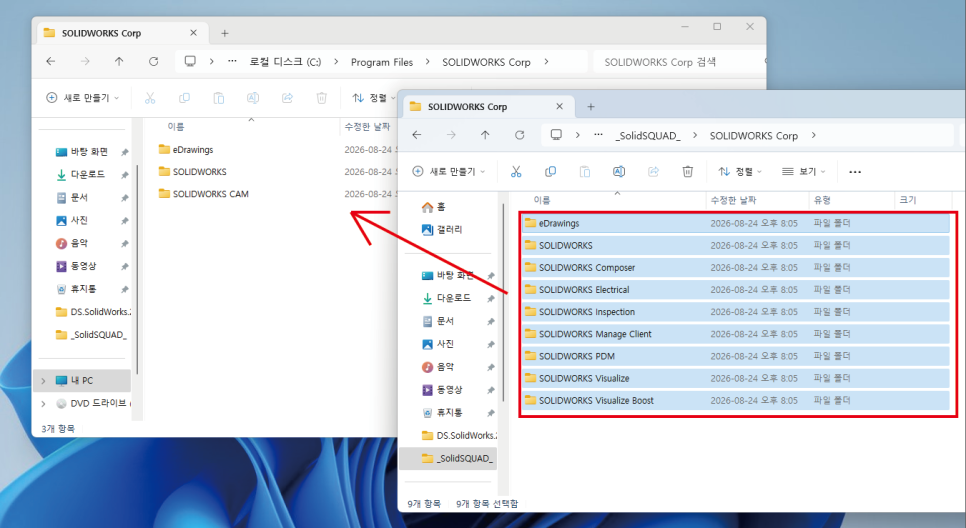Expand DVD 드라이브 node in back window
This screenshot has height=528, width=966.
(x=43, y=404)
